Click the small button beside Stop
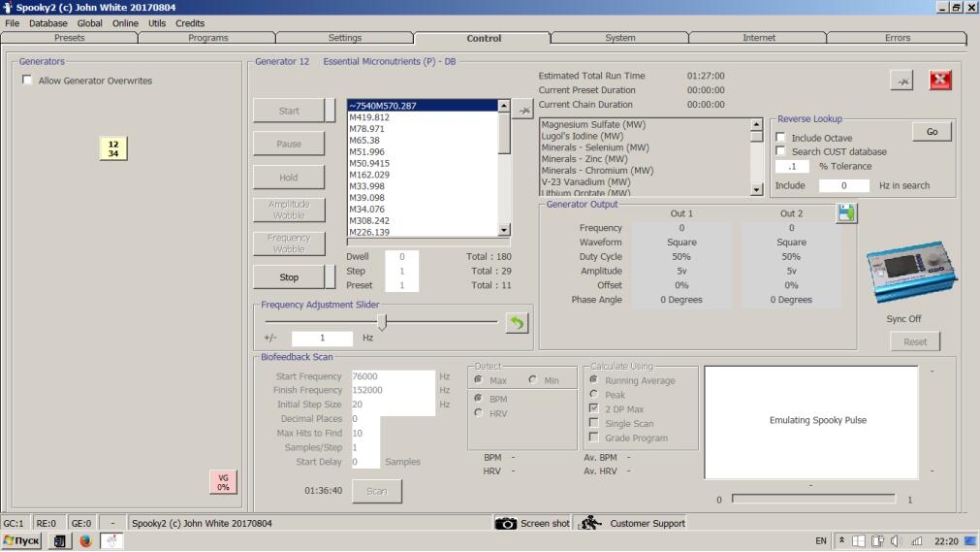This screenshot has height=552, width=980. coord(330,276)
